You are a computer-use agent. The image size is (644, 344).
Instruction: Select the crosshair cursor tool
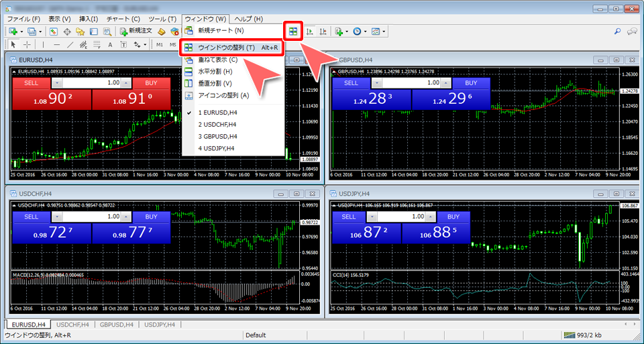(26, 45)
